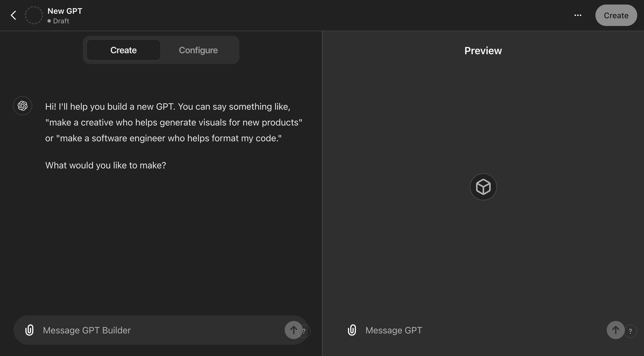Open the help question mark in the builder pane
This screenshot has height=356, width=644.
pyautogui.click(x=304, y=331)
